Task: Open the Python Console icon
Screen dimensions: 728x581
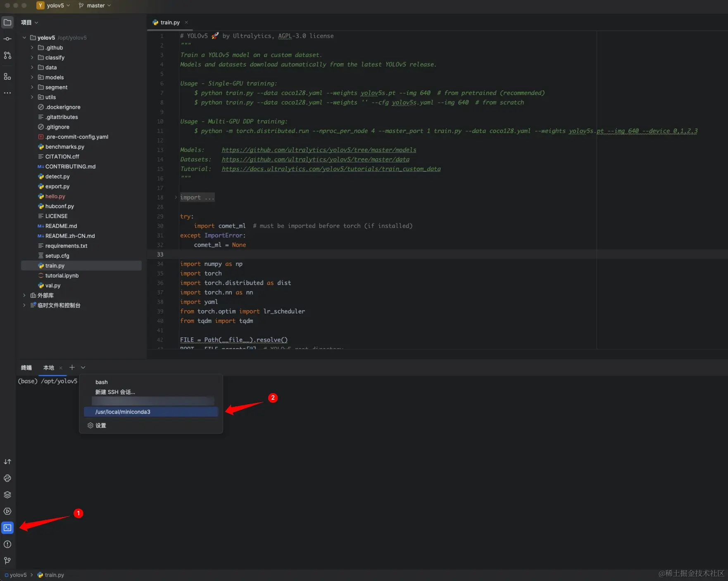Action: click(7, 478)
